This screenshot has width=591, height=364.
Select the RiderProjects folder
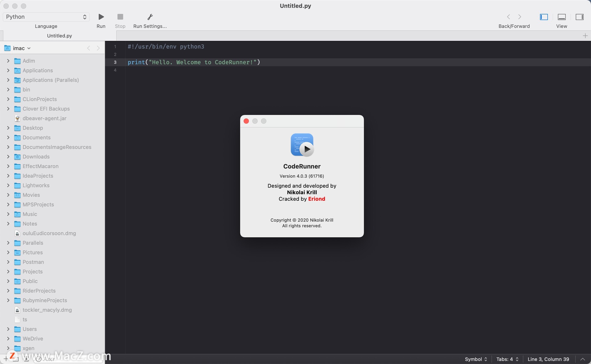click(39, 291)
